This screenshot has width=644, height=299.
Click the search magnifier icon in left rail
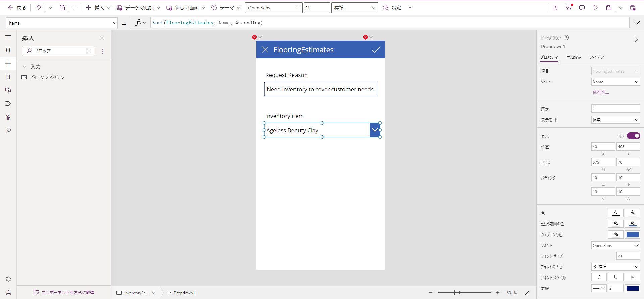click(x=8, y=131)
